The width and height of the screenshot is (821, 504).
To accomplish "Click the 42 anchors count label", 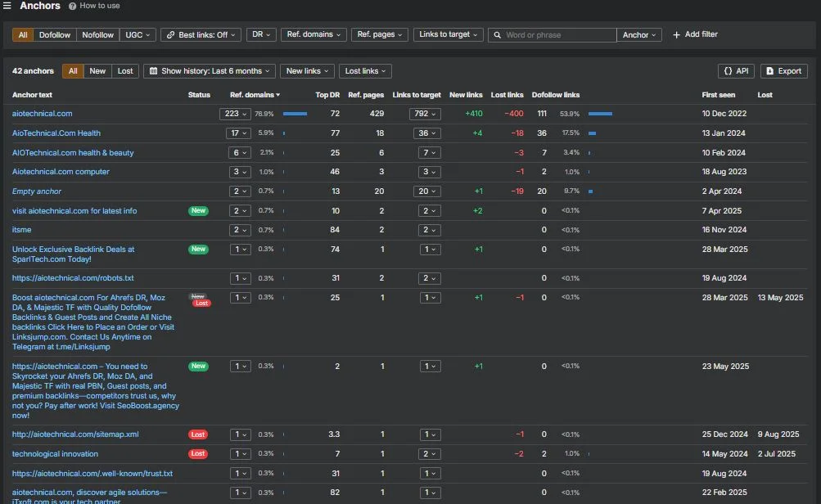I will 33,71.
